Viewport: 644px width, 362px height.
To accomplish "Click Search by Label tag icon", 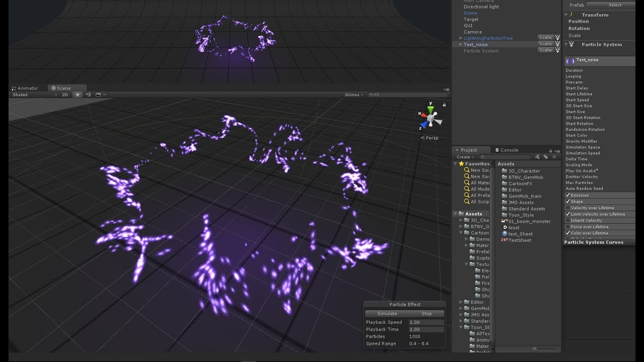I will [x=545, y=157].
